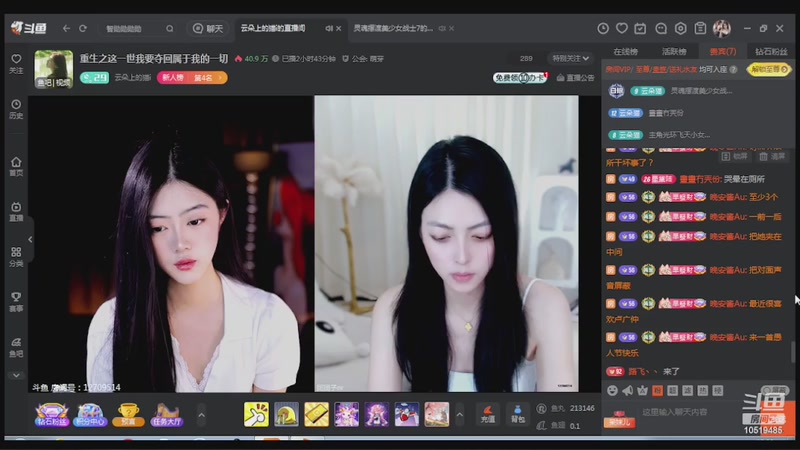Click the 清屏 clear chat button
800x450 pixels.
click(772, 157)
